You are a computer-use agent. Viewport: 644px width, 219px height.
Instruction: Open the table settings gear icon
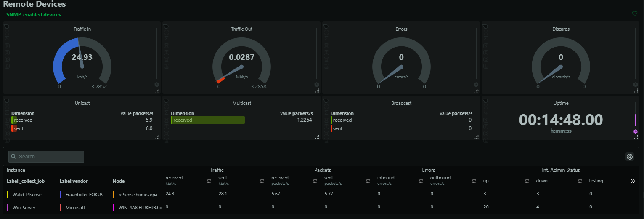tap(630, 157)
